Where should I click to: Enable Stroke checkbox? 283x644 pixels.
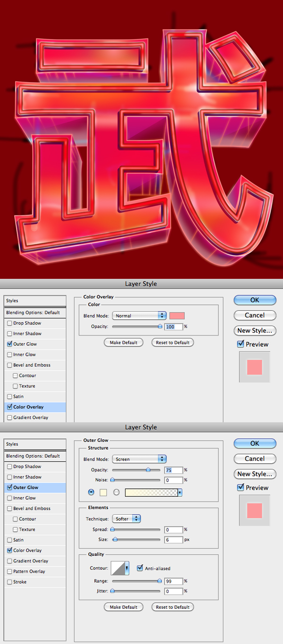[x=9, y=582]
